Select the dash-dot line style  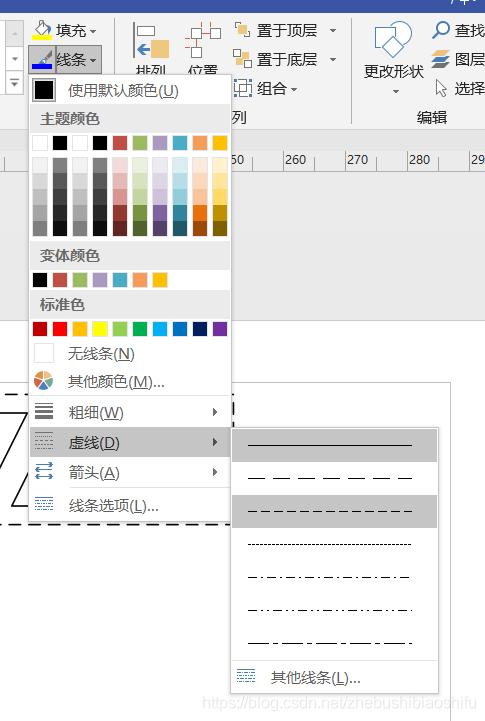[335, 578]
